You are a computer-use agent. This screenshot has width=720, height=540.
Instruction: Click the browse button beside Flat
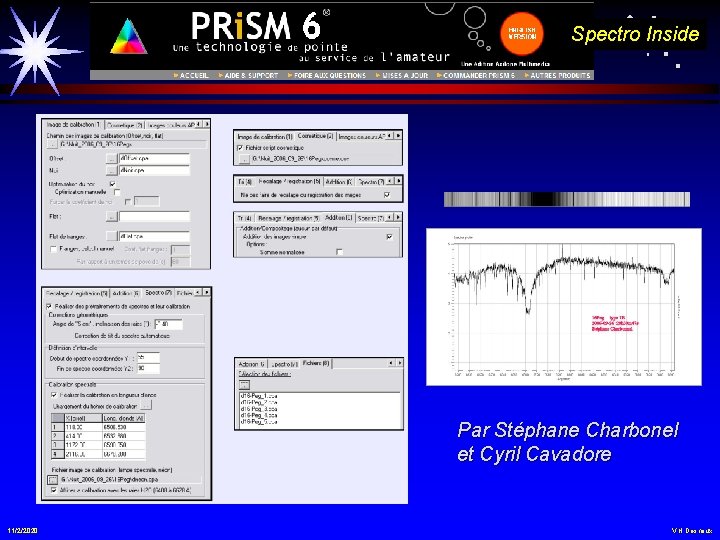pyautogui.click(x=111, y=216)
